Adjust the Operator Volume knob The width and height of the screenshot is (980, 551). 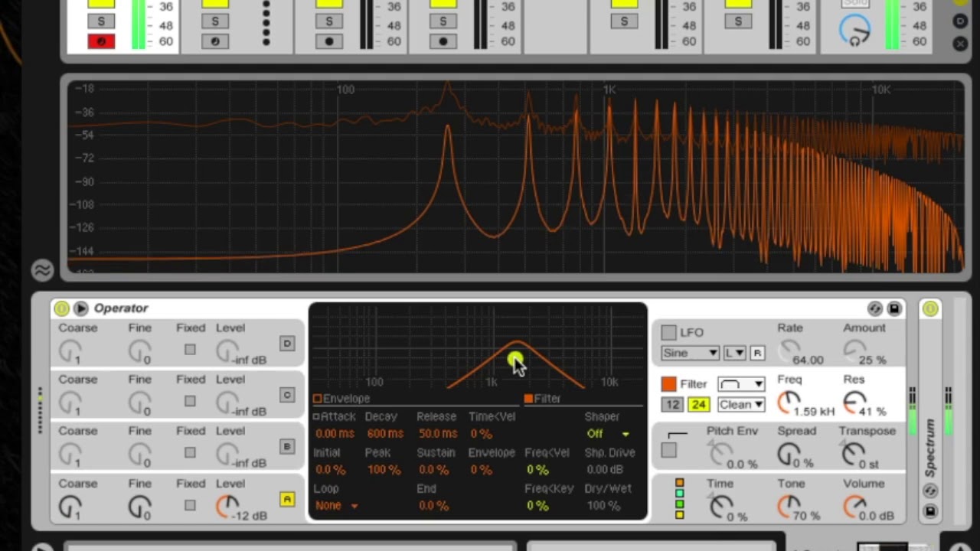854,507
